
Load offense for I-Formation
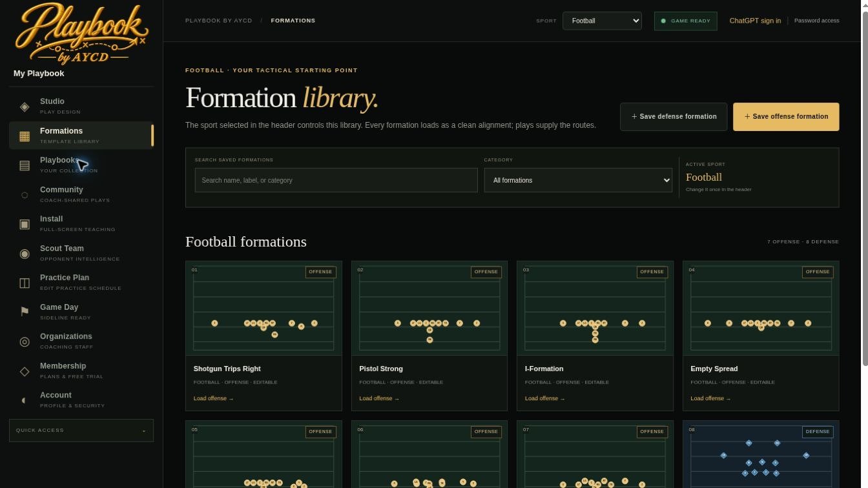[544, 398]
